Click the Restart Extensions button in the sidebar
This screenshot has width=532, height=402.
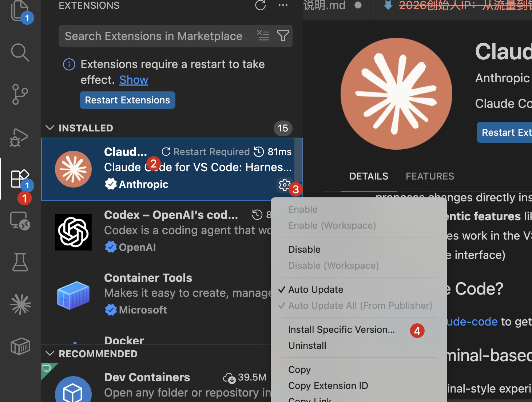127,100
